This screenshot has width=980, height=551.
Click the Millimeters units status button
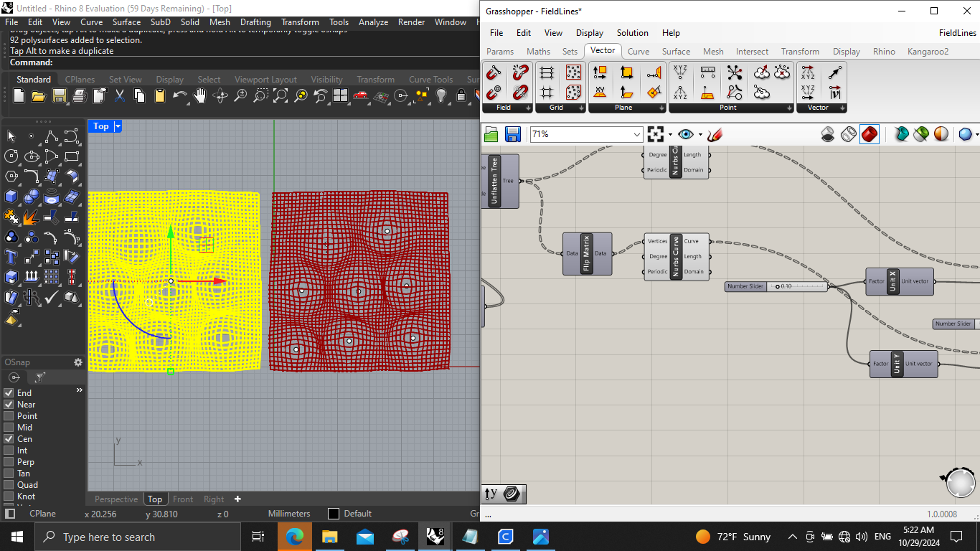(x=289, y=514)
